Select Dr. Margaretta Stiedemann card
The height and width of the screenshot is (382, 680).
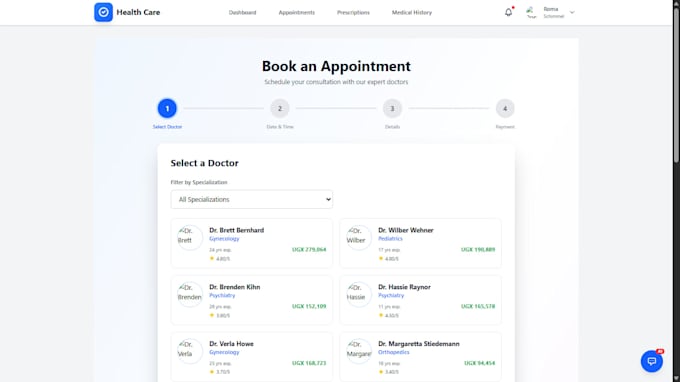420,357
